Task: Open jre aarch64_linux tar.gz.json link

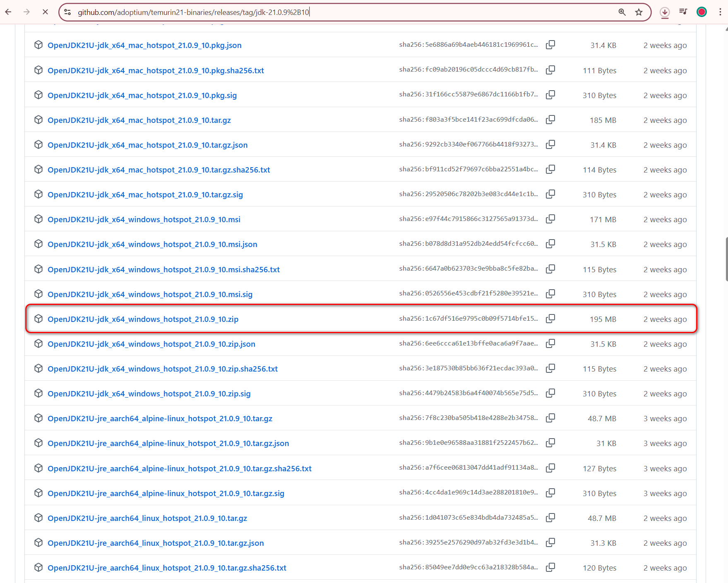Action: (x=156, y=543)
